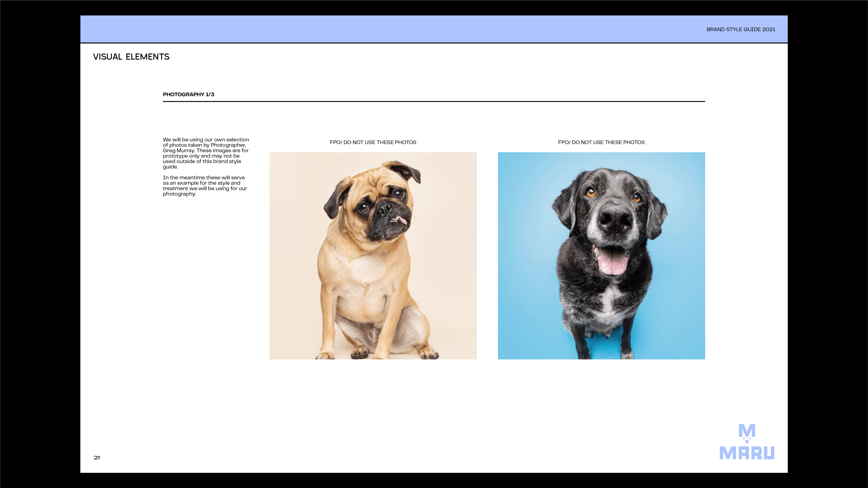Click the black labrador photo on blue

click(601, 256)
